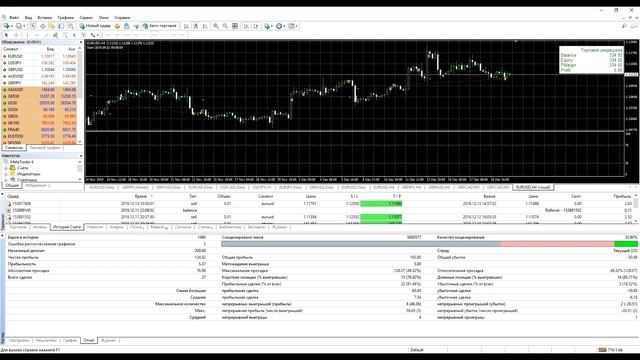Click the New Chart toolbar icon
The width and height of the screenshot is (640, 360).
[7, 26]
